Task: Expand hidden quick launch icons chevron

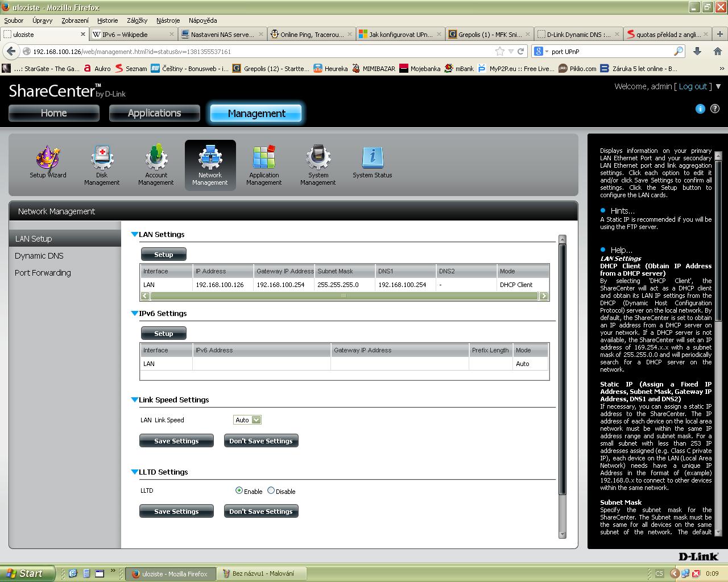Action: point(113,571)
